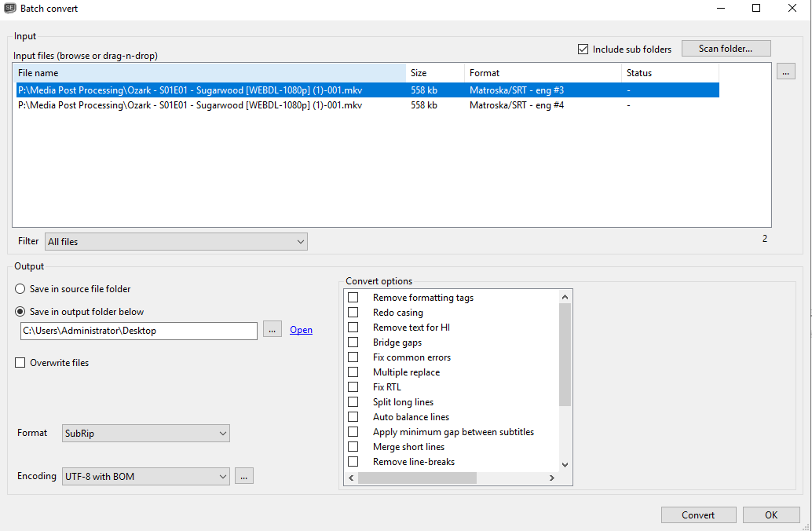Enable the Split long lines option
The image size is (812, 531).
pos(353,401)
